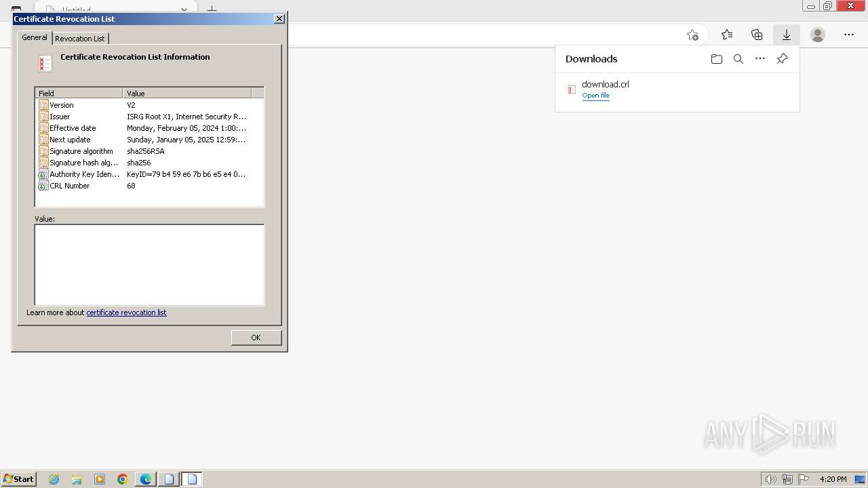This screenshot has height=488, width=868.
Task: Click the Field column header
Action: 79,93
